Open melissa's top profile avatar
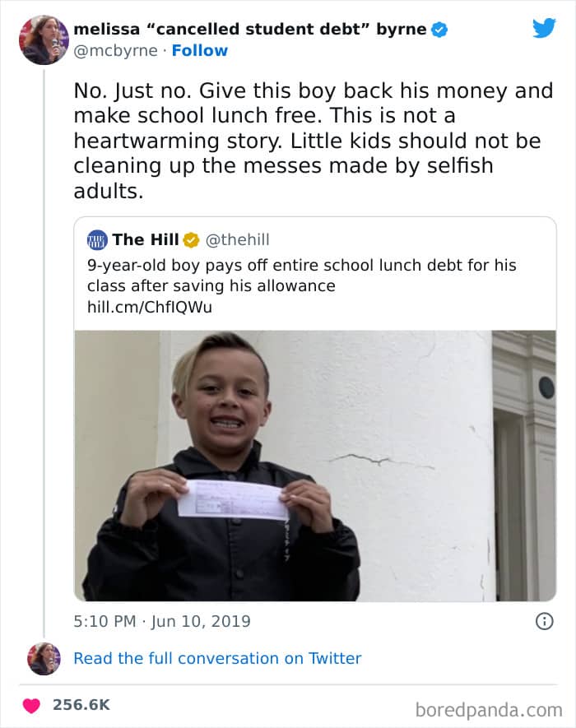Screen dimensions: 576x728 (44, 39)
